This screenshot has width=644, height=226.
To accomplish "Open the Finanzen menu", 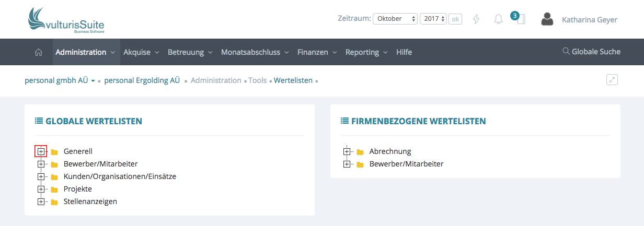I will 317,52.
